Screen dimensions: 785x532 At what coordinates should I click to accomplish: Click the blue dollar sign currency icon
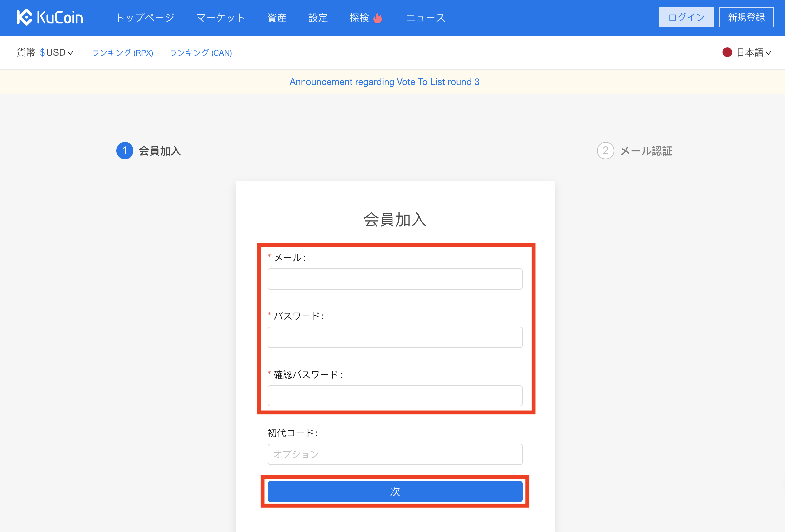coord(42,53)
